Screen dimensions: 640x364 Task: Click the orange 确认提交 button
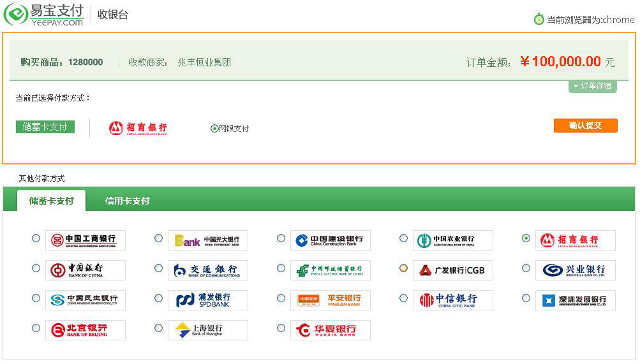tap(585, 126)
